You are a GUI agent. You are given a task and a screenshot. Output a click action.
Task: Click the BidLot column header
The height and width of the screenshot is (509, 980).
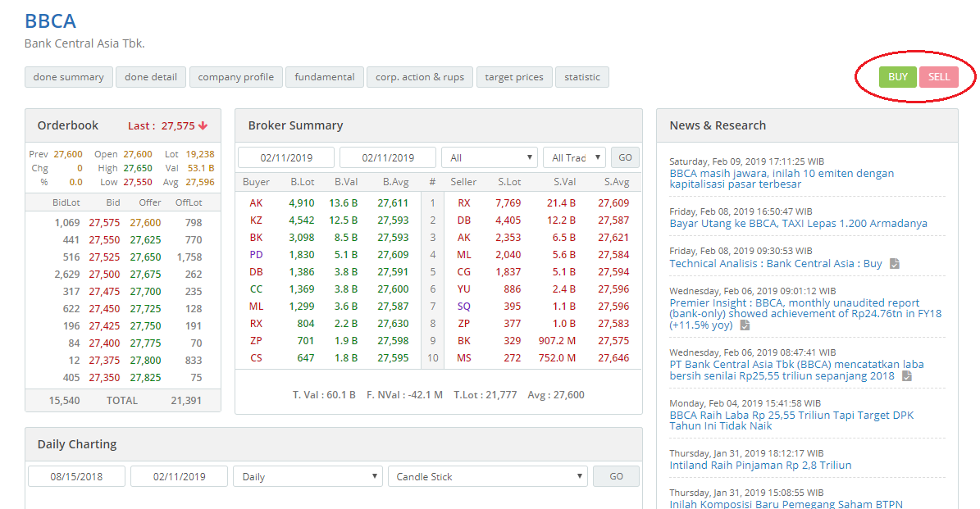coord(66,202)
